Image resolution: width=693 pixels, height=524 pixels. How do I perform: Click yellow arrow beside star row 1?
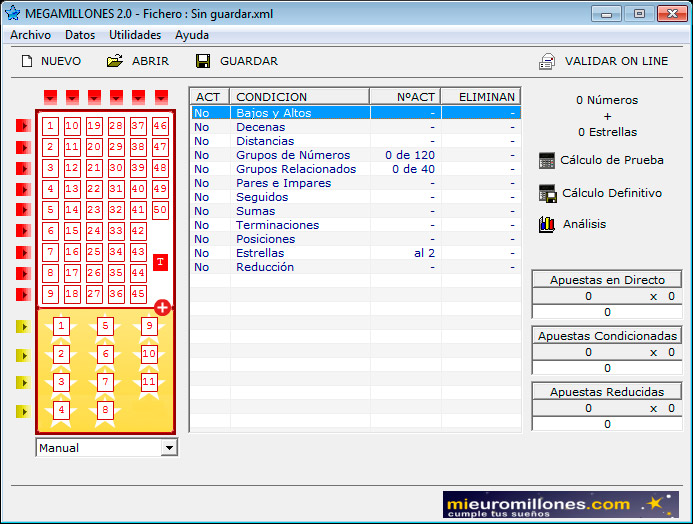pyautogui.click(x=23, y=327)
